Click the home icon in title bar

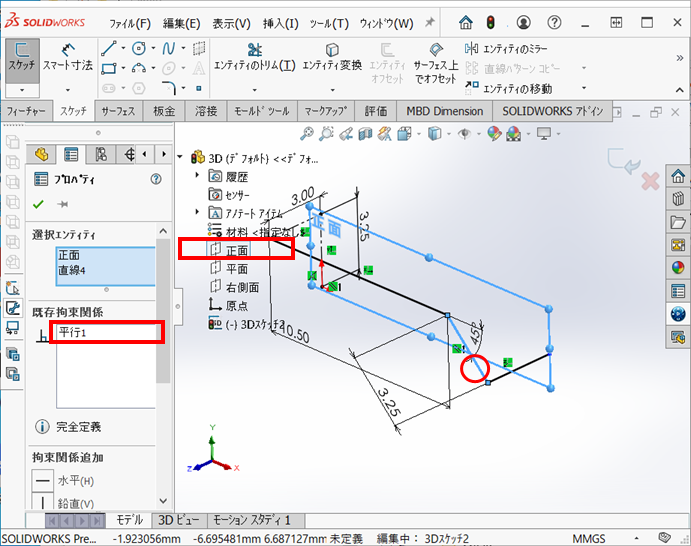[466, 23]
